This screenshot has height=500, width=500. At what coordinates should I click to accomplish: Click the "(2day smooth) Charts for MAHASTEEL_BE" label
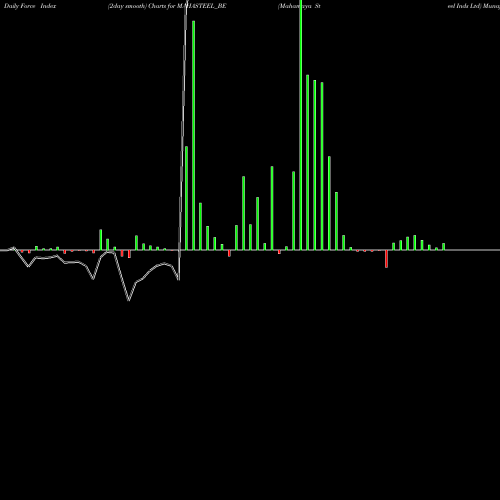(167, 6)
